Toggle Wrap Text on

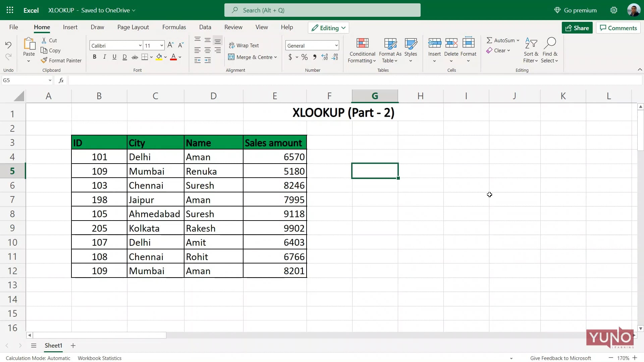click(x=245, y=45)
